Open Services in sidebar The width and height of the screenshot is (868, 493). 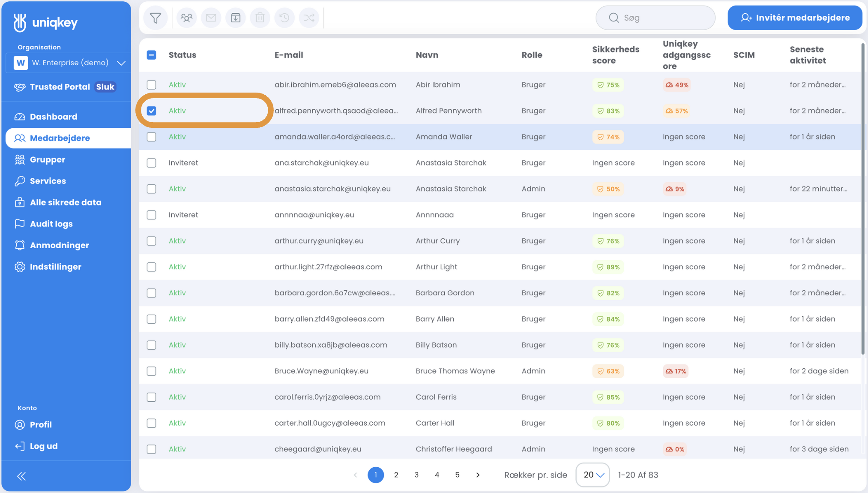point(48,181)
